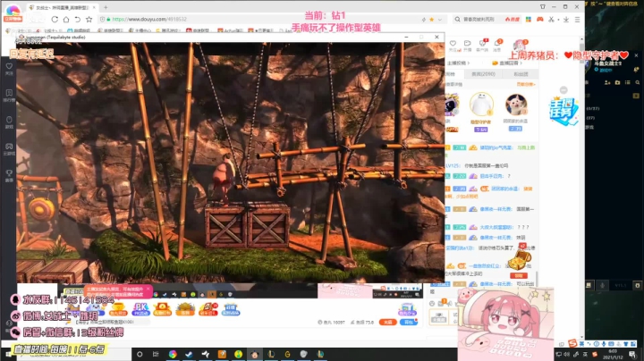
Task: Open Task View on taskbar
Action: pos(156,354)
